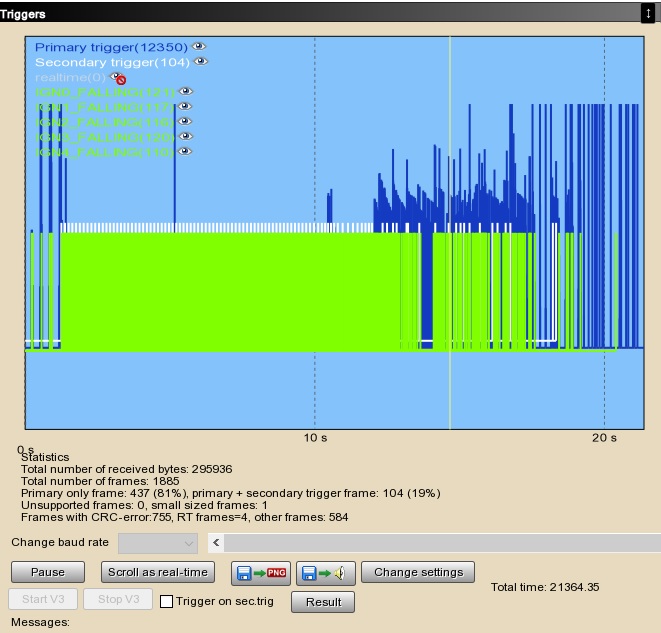661x633 pixels.
Task: Click the Result button
Action: [323, 602]
